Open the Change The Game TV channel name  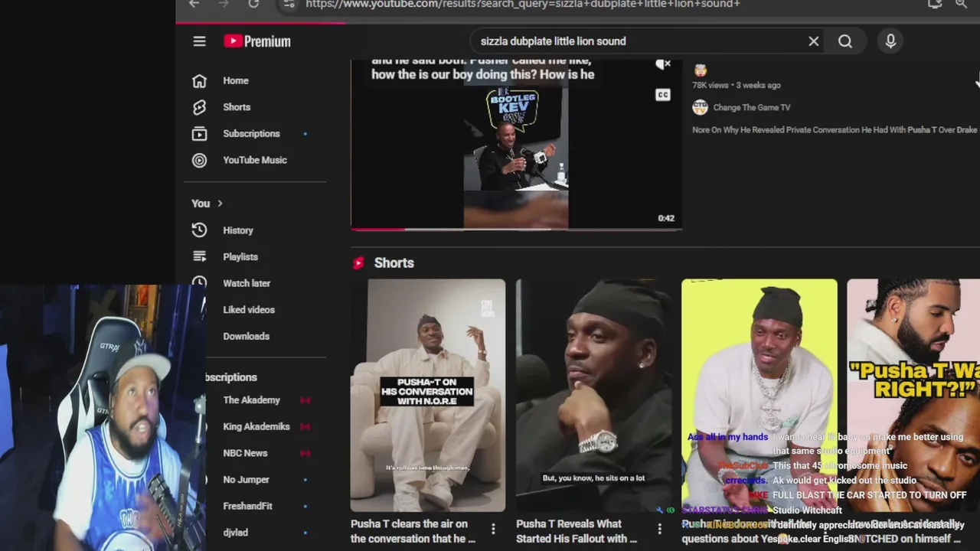pyautogui.click(x=752, y=108)
